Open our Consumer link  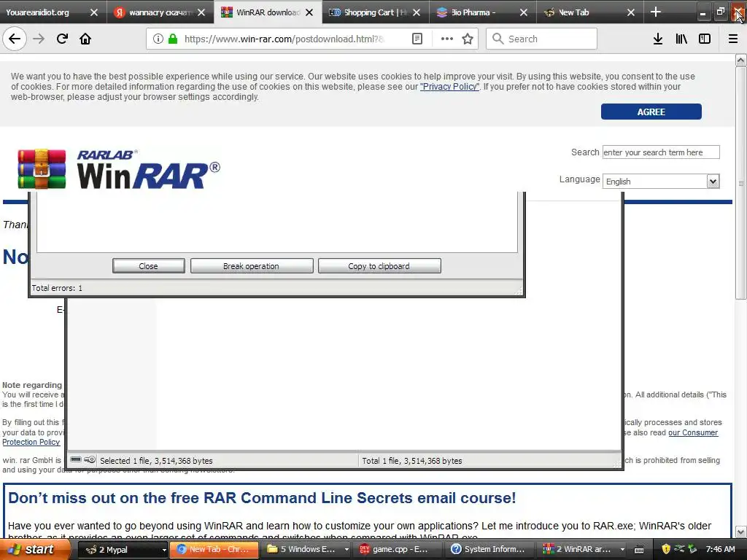point(693,432)
